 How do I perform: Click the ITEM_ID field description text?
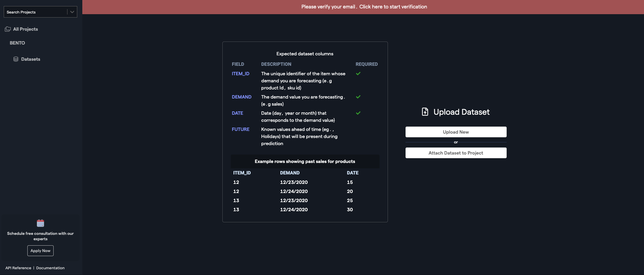click(303, 81)
